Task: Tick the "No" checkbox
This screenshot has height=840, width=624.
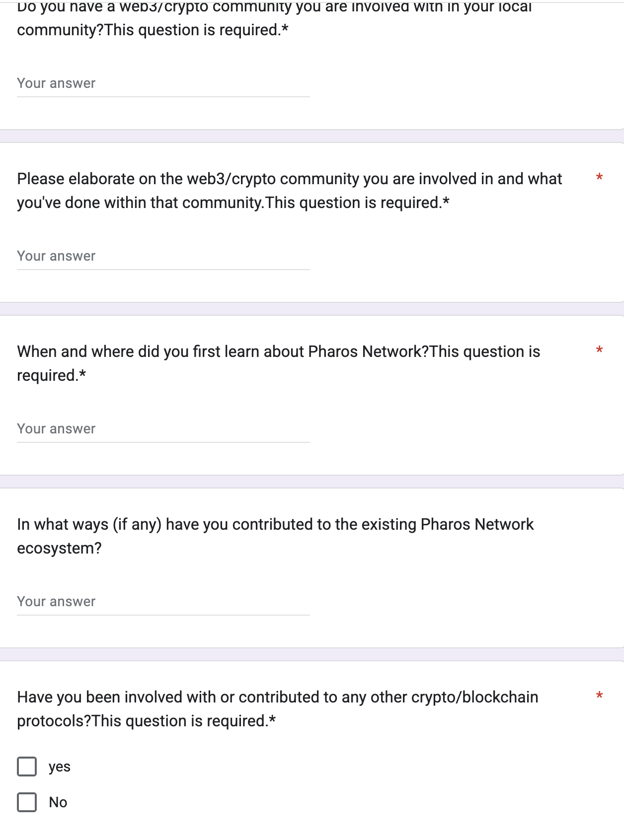Action: (x=27, y=802)
